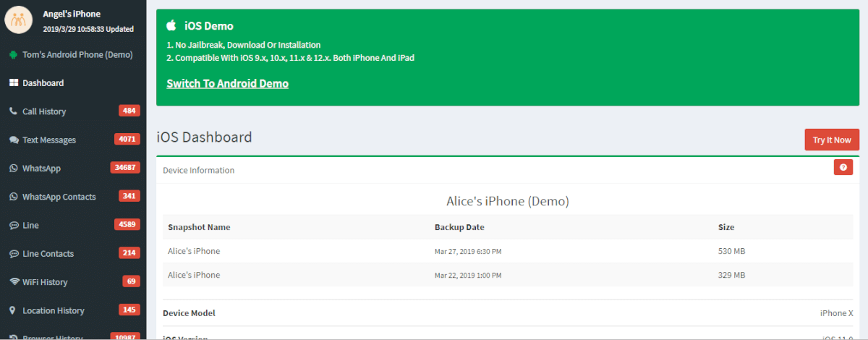Click the Snapshot Name column header
The height and width of the screenshot is (340, 868).
coord(199,227)
